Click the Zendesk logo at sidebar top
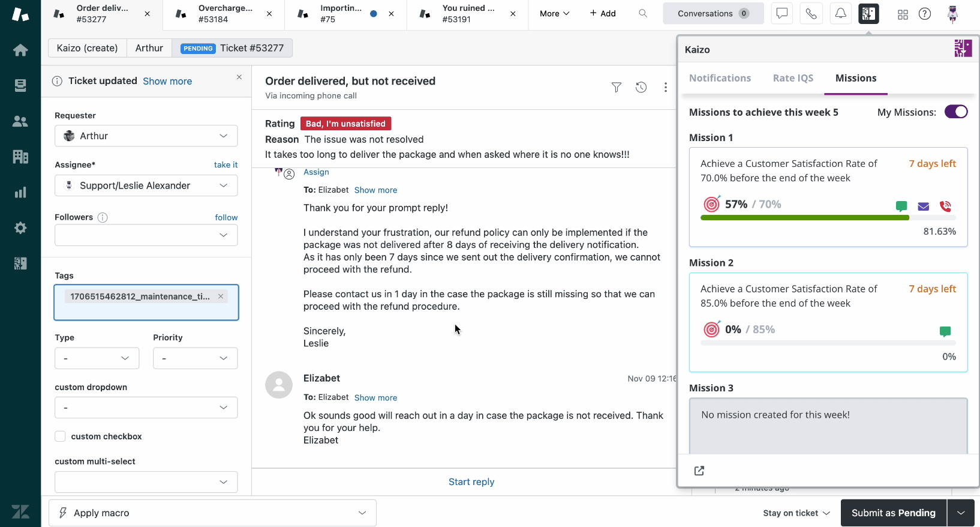This screenshot has width=980, height=527. [20, 14]
